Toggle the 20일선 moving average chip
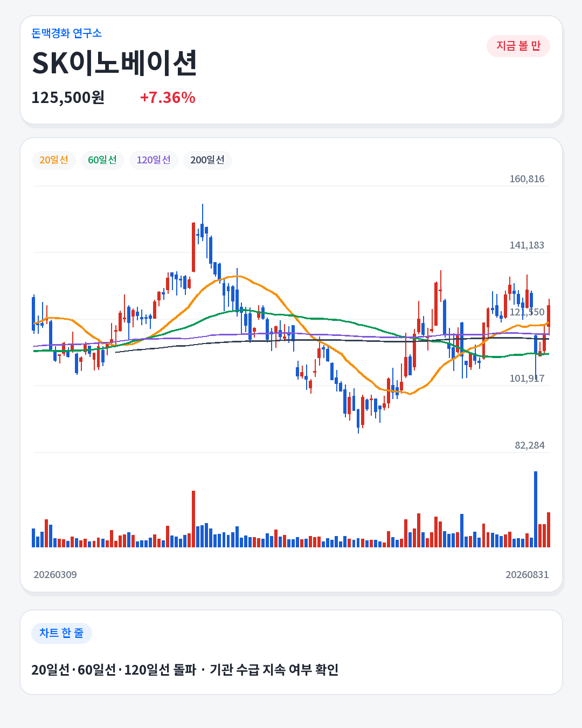 (54, 160)
